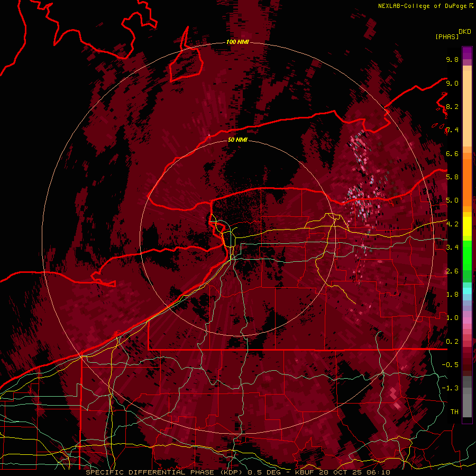Click the 5.0 value on the scale
476x476 pixels.
coord(452,200)
